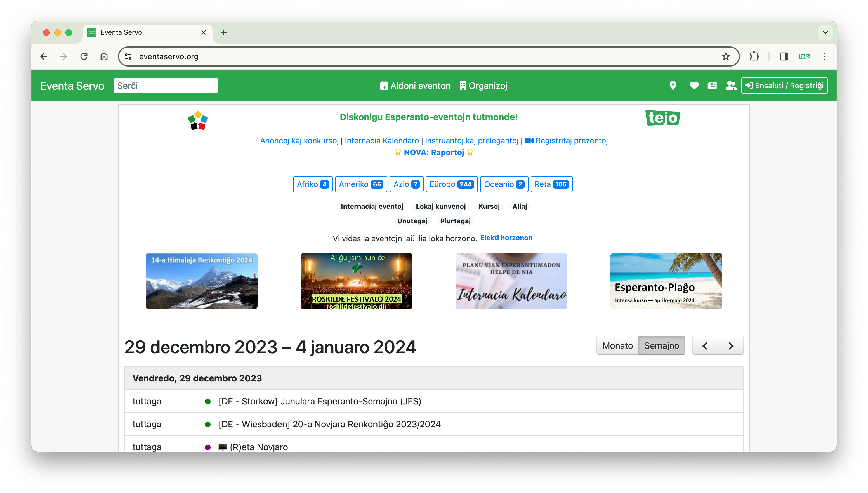Go to the previous week arrow

coord(705,345)
